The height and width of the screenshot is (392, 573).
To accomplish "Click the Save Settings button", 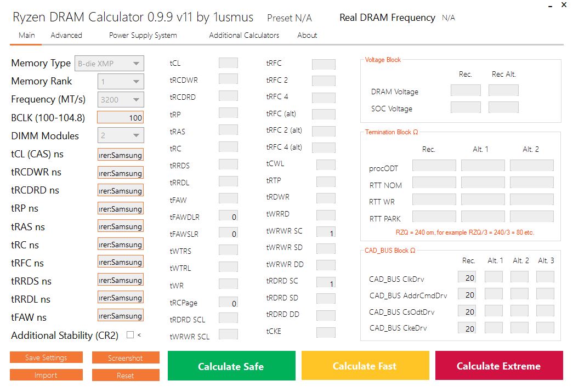I will pos(46,357).
